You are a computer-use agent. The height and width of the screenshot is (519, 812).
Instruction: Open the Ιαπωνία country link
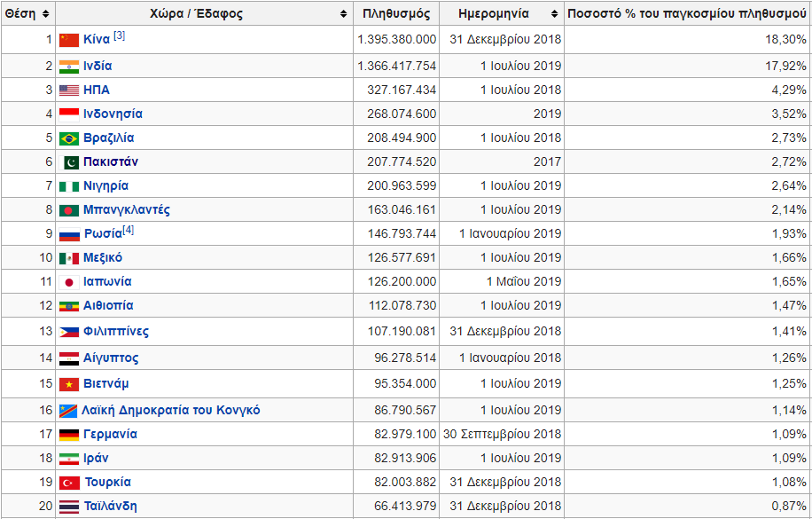[107, 281]
